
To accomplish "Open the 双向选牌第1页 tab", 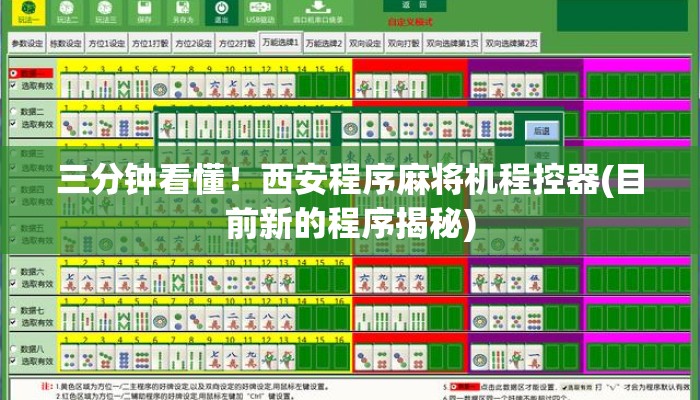I will (x=452, y=43).
